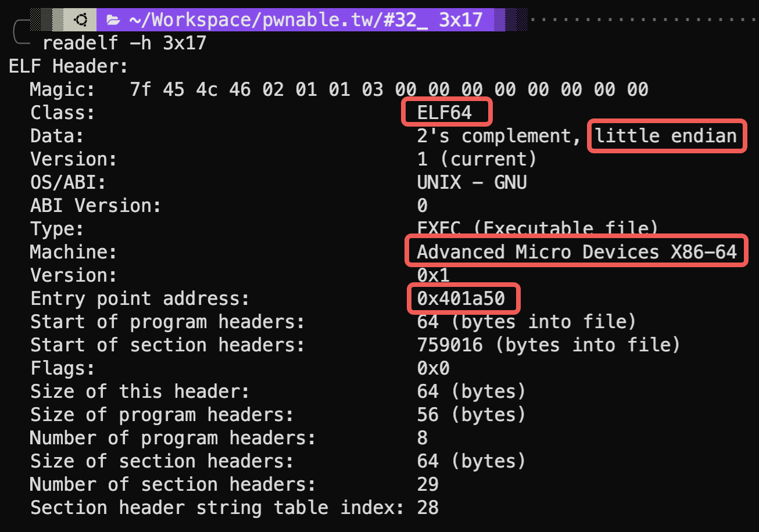The image size is (759, 532).
Task: Click the Workspace path in the purple prompt
Action: pos(306,20)
